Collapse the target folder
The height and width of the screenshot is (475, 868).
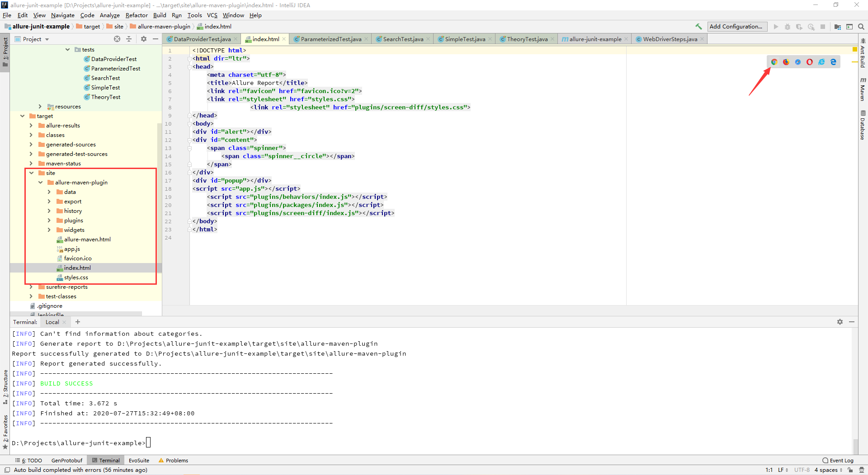(x=22, y=116)
